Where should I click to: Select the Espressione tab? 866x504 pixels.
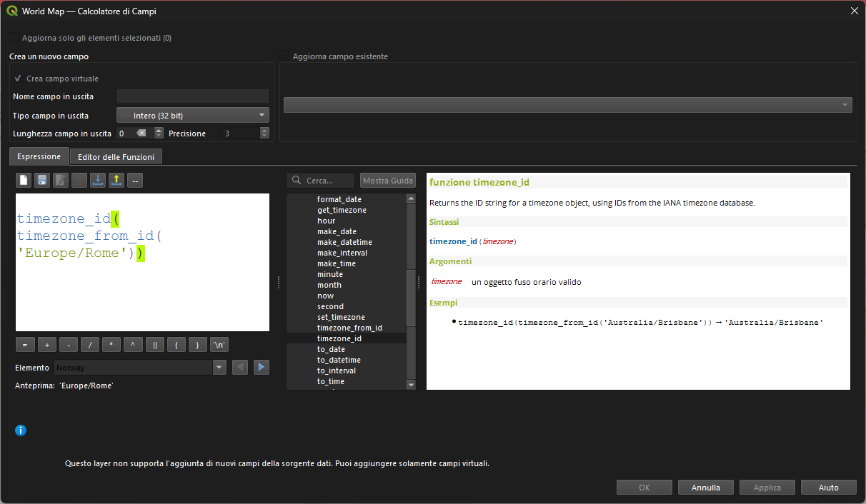coord(39,156)
